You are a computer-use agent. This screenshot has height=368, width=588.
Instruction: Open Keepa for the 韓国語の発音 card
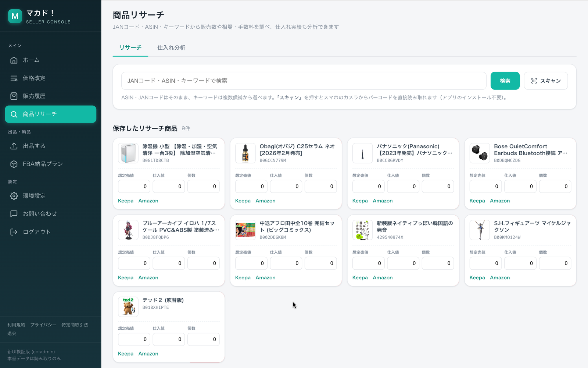click(x=360, y=278)
